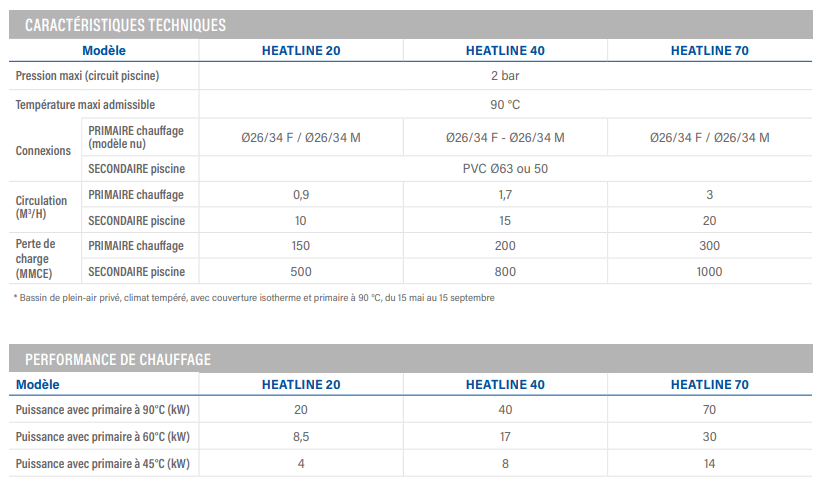Select the 1,7 primary circulation value
The width and height of the screenshot is (827, 502).
505,194
